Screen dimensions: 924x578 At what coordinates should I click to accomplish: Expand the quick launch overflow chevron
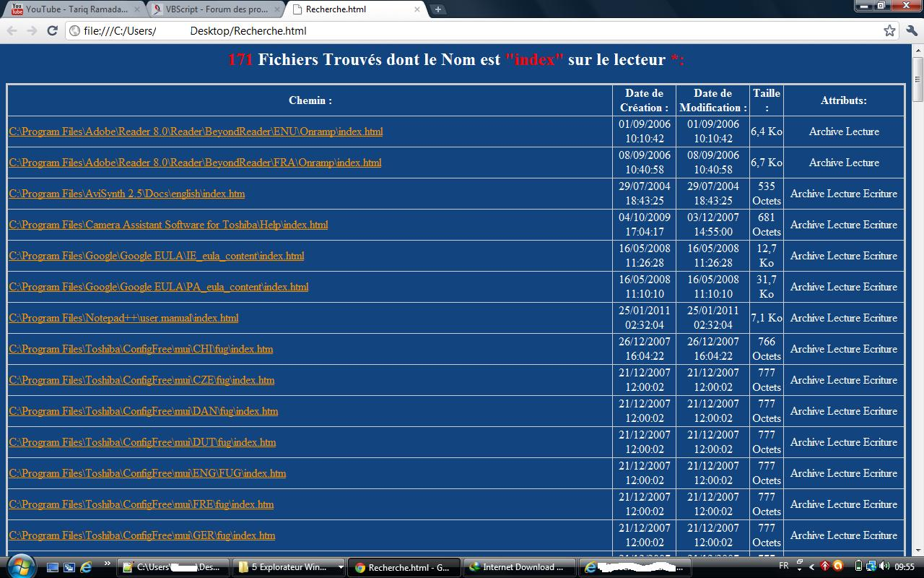108,564
